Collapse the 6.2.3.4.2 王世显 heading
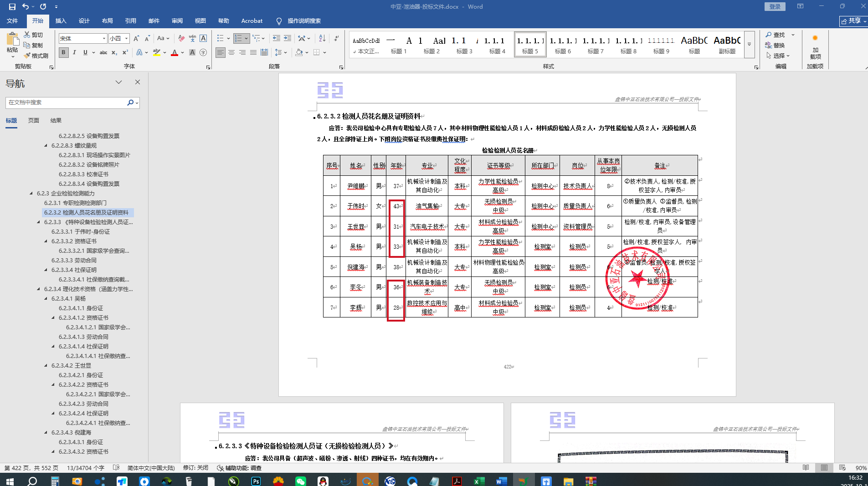The height and width of the screenshot is (486, 868). (46, 365)
